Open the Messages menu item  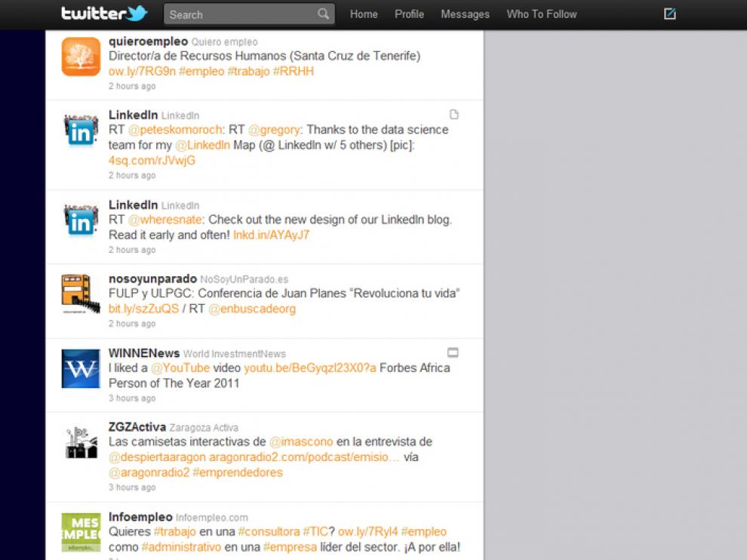pos(465,15)
